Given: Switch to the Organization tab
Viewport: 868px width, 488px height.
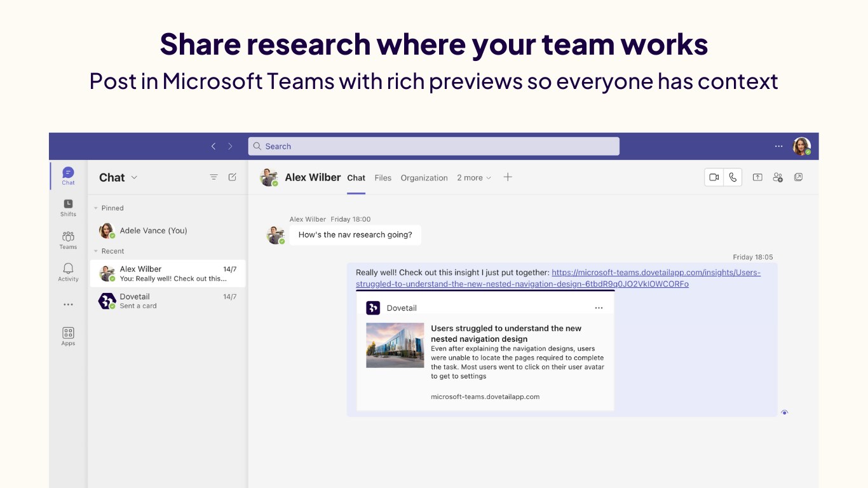Looking at the screenshot, I should point(424,178).
